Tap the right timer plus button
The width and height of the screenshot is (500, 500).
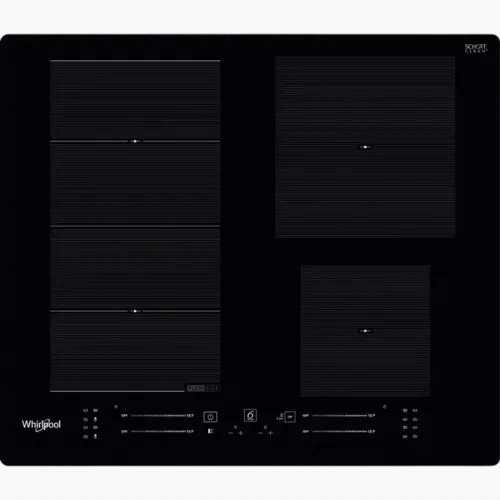coord(270,433)
